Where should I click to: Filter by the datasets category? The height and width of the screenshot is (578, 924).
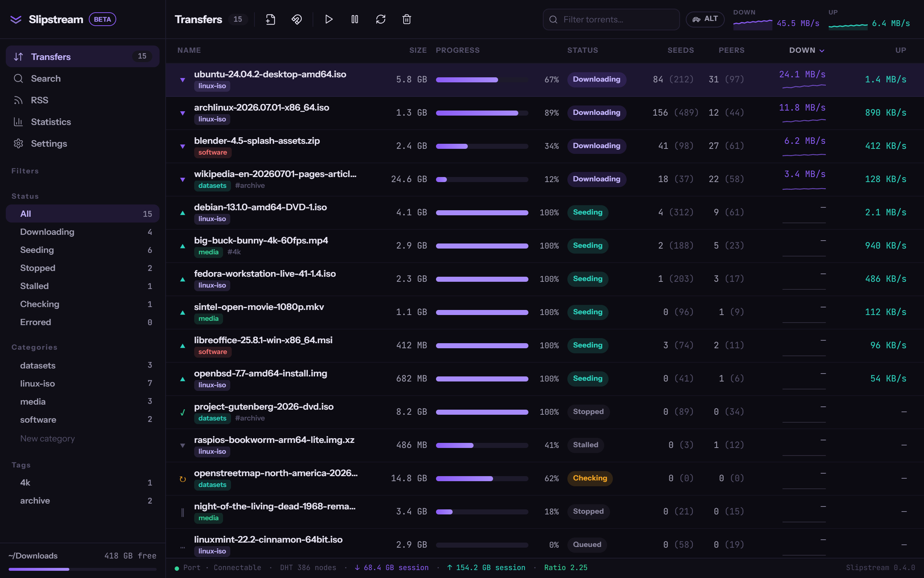click(x=82, y=366)
